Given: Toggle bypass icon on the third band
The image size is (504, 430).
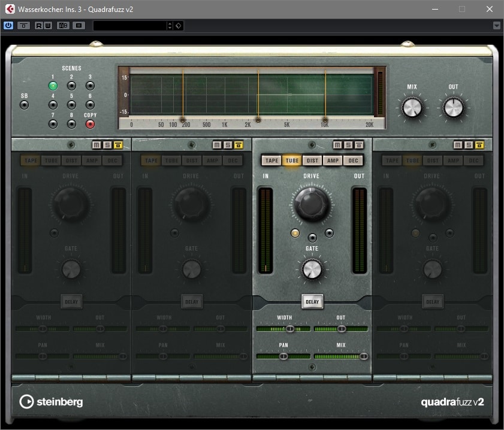Looking at the screenshot, I should point(359,145).
